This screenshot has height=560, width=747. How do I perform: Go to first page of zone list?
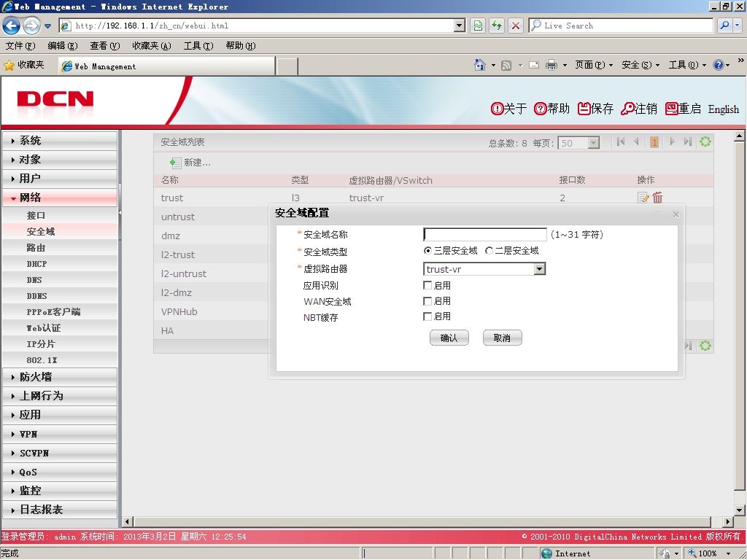[x=620, y=141]
